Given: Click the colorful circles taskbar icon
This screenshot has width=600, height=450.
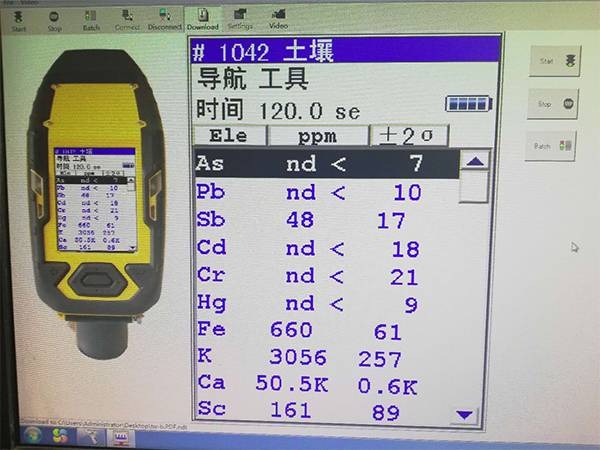Looking at the screenshot, I should [60, 437].
